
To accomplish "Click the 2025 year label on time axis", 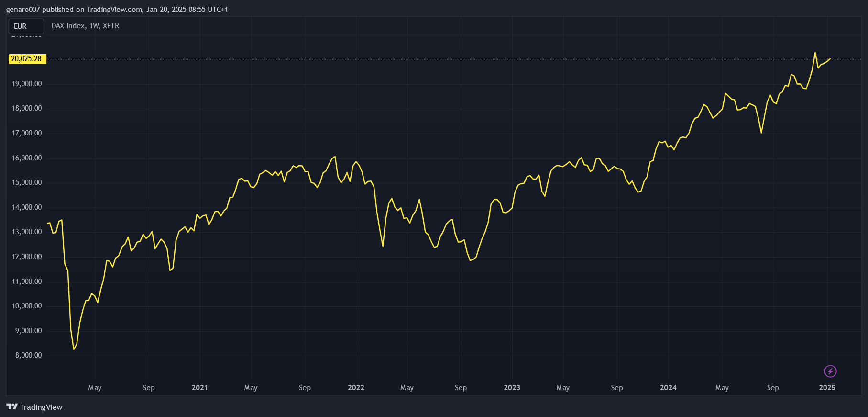I will click(827, 388).
